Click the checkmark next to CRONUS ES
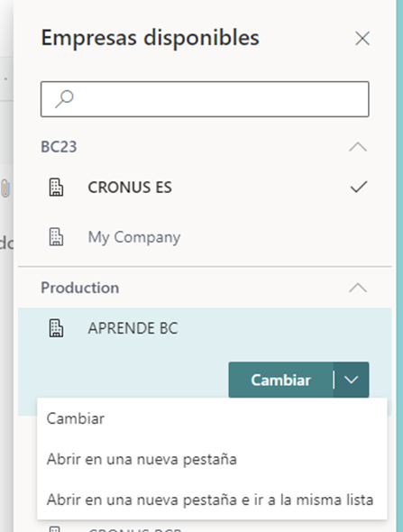The width and height of the screenshot is (403, 532). 359,187
